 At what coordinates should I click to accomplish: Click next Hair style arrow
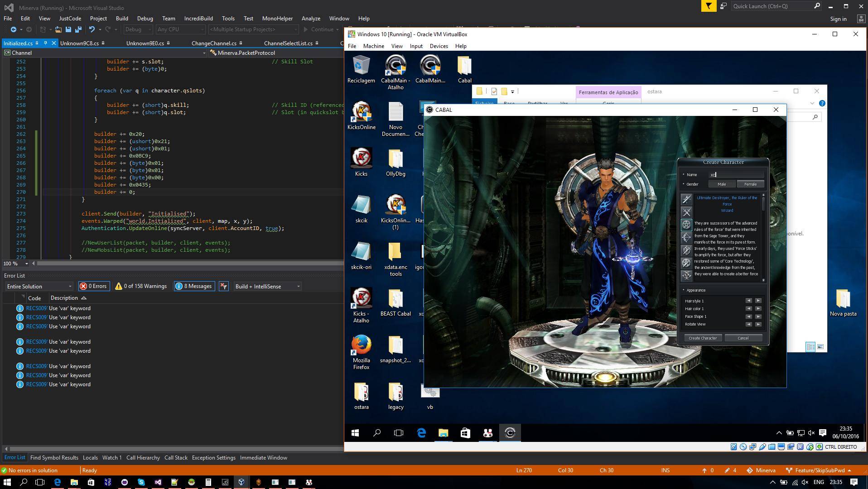[x=758, y=301]
